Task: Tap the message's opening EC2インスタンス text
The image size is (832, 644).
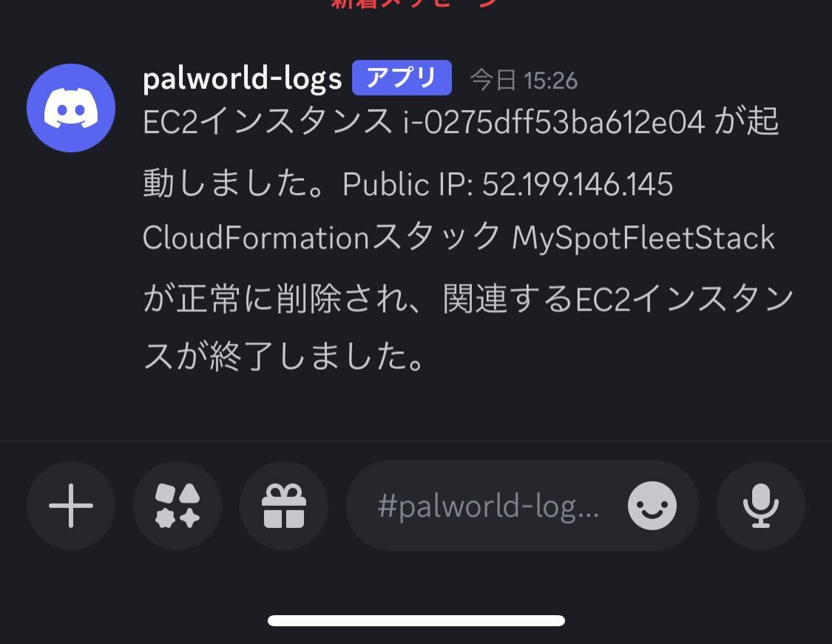Action: tap(268, 122)
